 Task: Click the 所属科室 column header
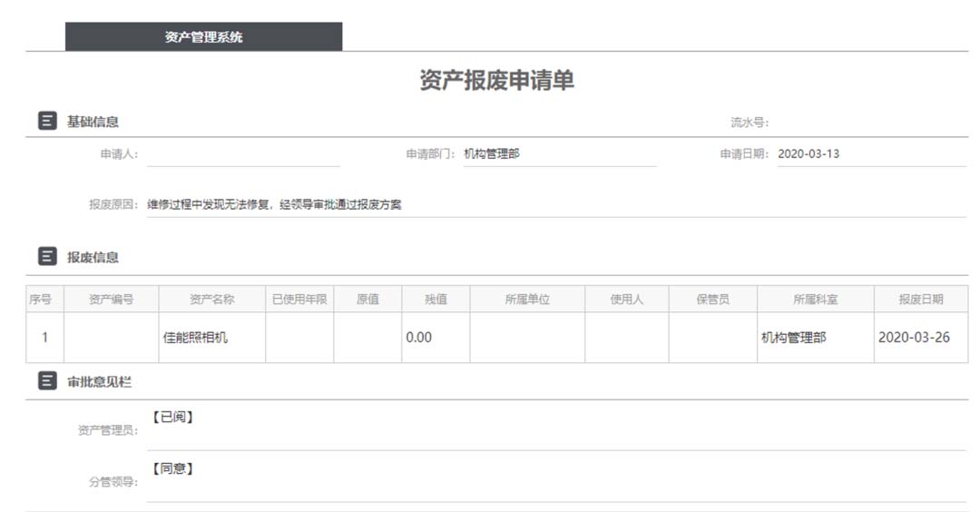pyautogui.click(x=816, y=300)
